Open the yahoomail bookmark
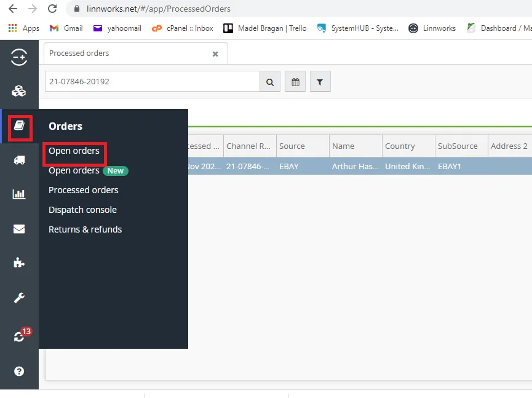This screenshot has width=532, height=398. (117, 28)
